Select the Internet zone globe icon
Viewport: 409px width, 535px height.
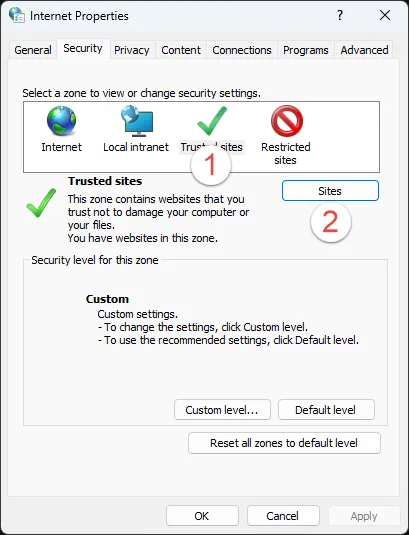pos(61,121)
